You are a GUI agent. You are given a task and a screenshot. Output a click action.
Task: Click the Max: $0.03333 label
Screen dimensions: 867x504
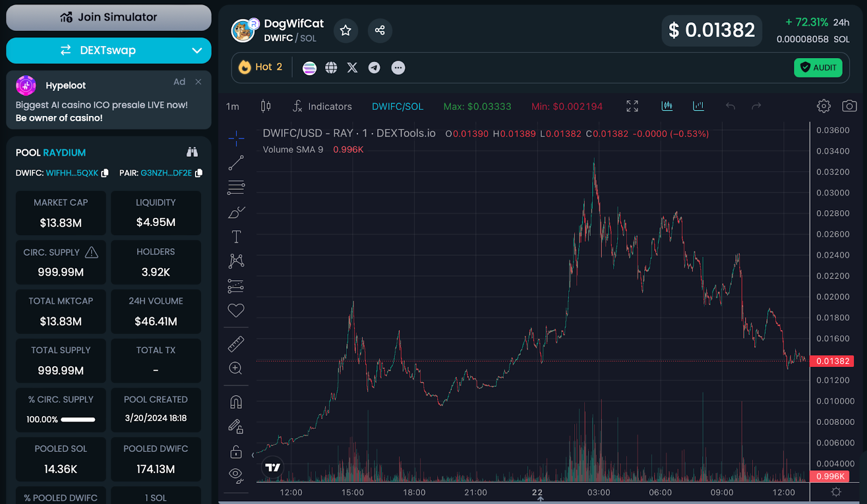click(477, 107)
